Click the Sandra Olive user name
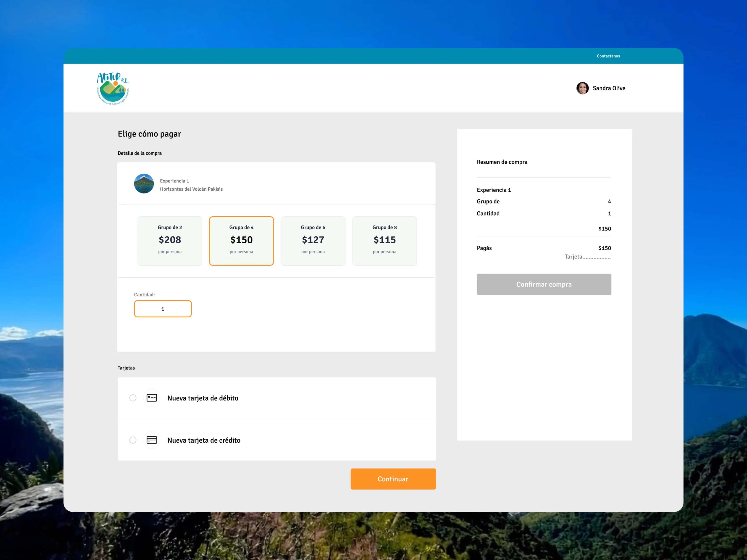Viewport: 747px width, 560px height. click(x=609, y=88)
